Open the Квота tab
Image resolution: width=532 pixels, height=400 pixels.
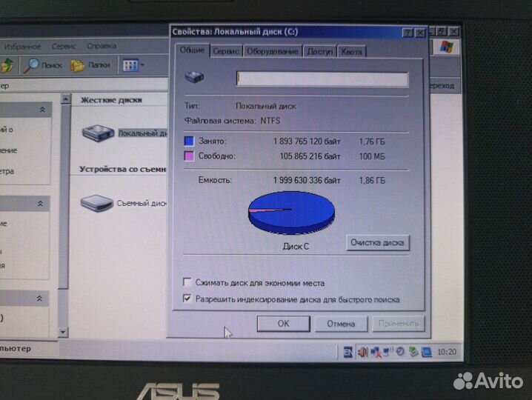click(351, 52)
